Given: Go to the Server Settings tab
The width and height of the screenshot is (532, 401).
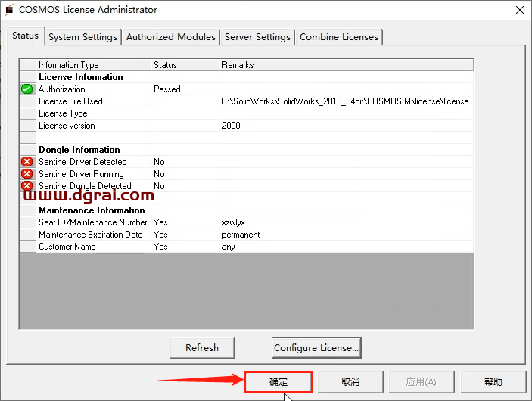Looking at the screenshot, I should 257,36.
